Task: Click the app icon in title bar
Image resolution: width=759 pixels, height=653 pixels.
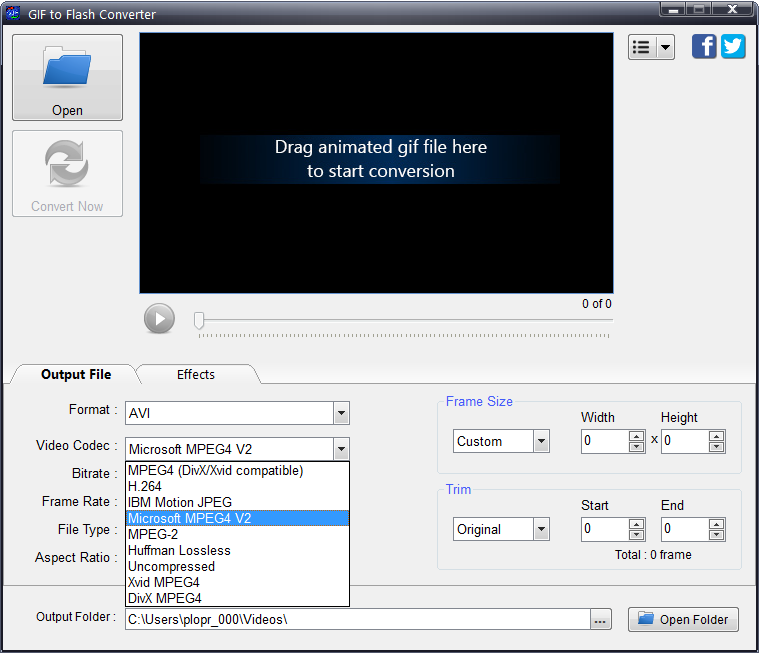Action: click(13, 13)
